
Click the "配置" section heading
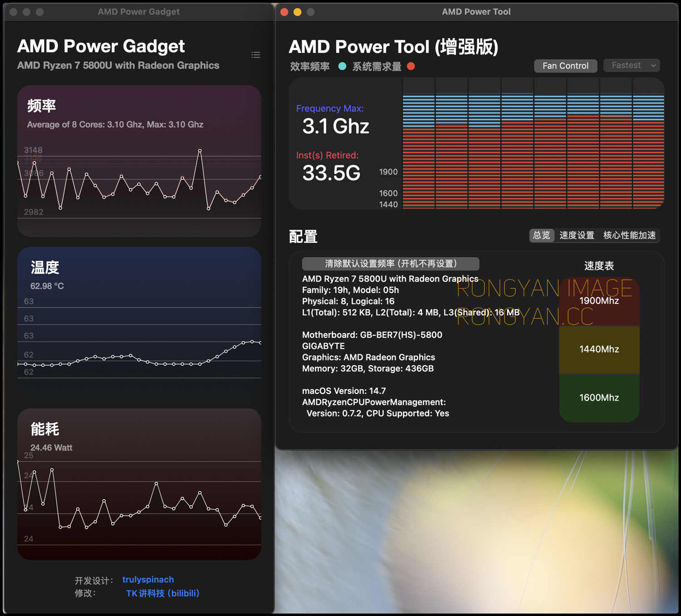pos(303,236)
